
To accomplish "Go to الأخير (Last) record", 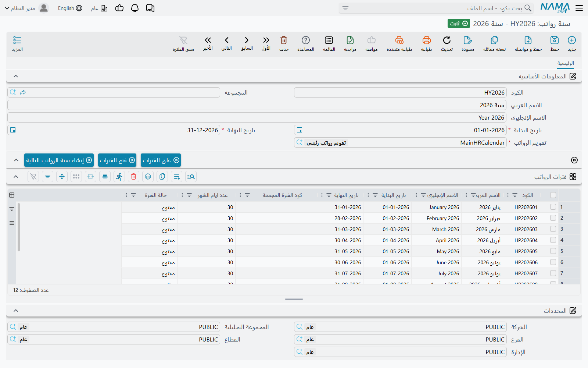I will (208, 40).
